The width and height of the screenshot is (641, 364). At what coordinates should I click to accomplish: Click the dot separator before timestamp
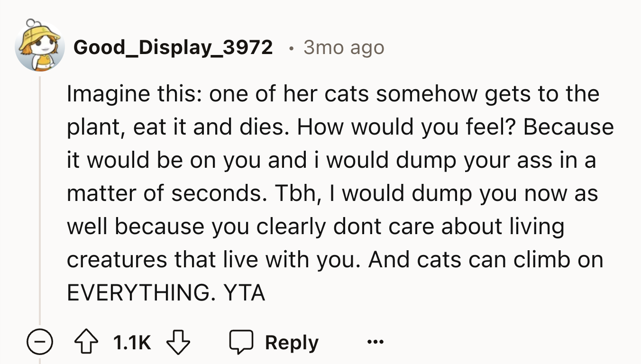coord(291,48)
